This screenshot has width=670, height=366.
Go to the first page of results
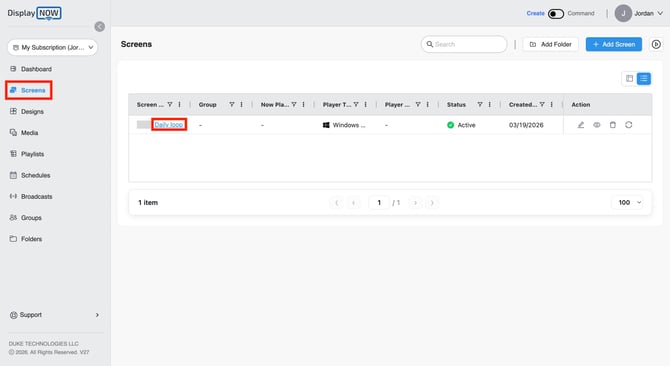(x=337, y=203)
